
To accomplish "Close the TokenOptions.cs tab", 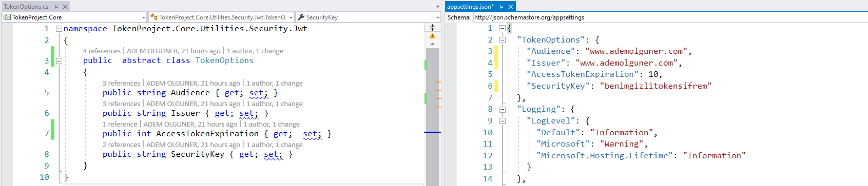I will tap(65, 7).
